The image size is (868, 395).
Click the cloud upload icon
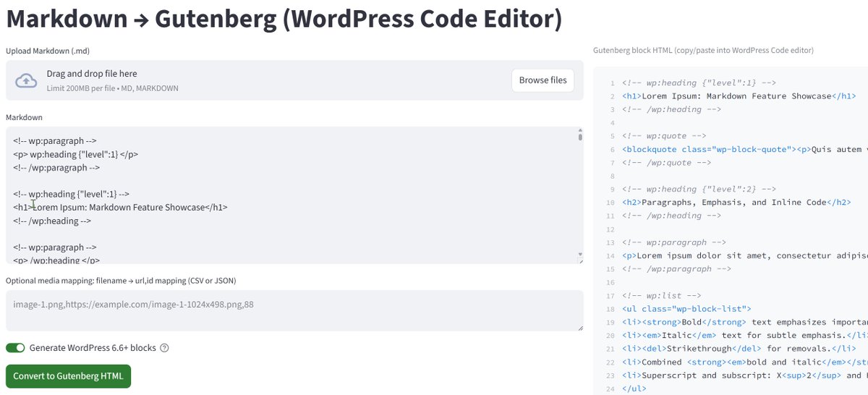coord(26,80)
